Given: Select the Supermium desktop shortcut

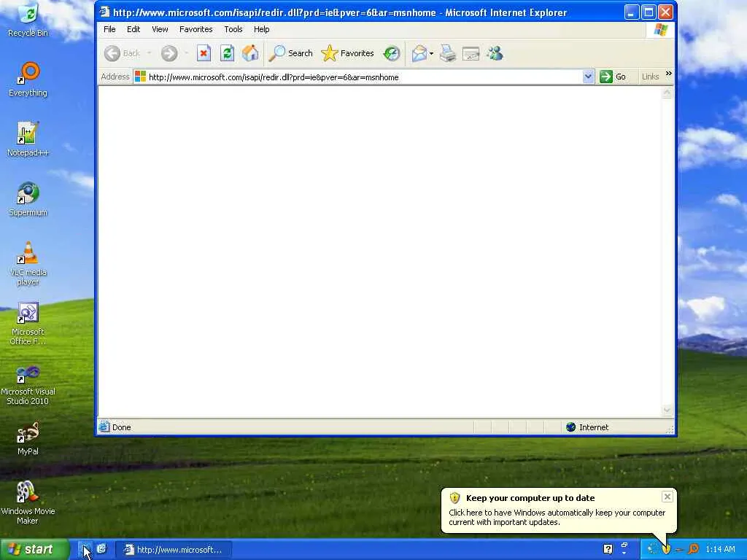Looking at the screenshot, I should [28, 199].
